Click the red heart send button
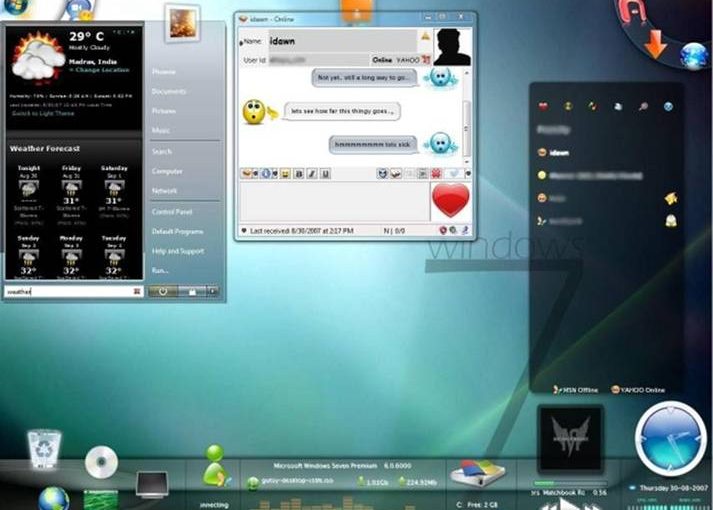The height and width of the screenshot is (510, 713). [x=451, y=200]
